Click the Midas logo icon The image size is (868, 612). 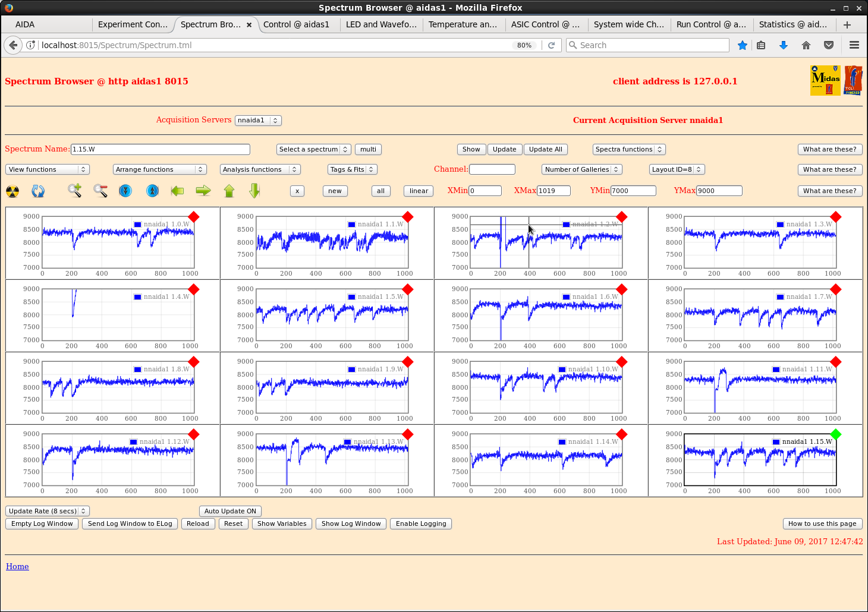825,80
